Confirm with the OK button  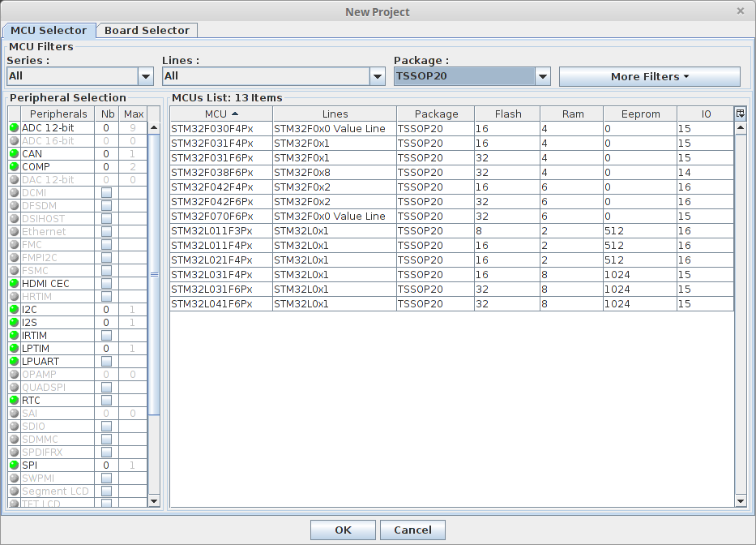click(x=343, y=530)
